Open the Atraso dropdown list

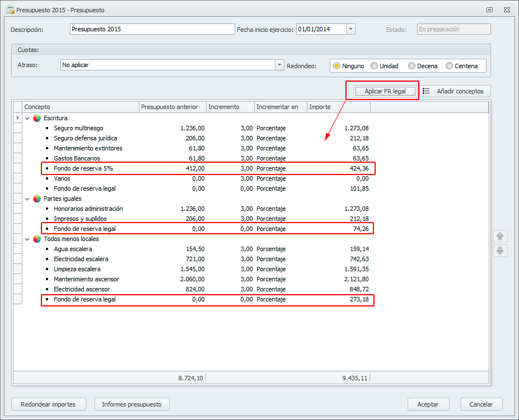click(x=279, y=65)
